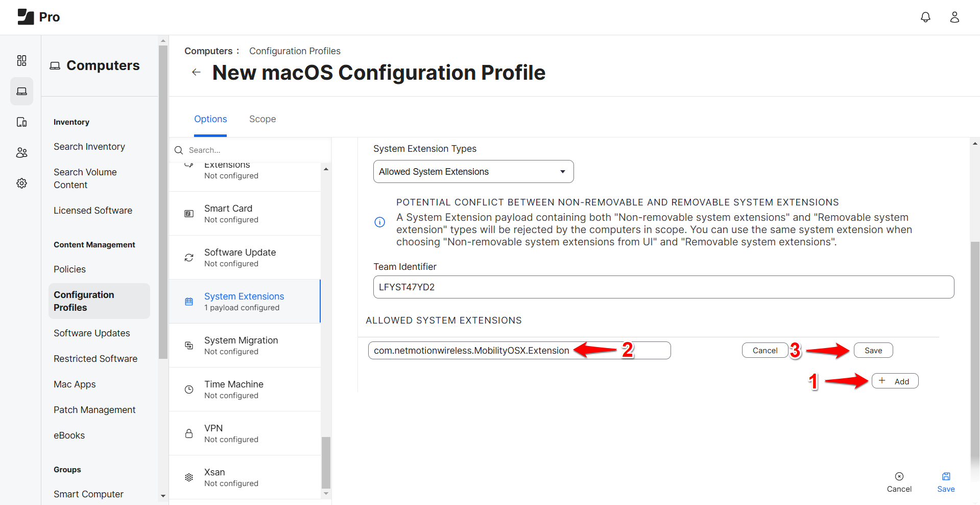Viewport: 980px width, 505px height.
Task: Open notifications bell icon
Action: (925, 16)
